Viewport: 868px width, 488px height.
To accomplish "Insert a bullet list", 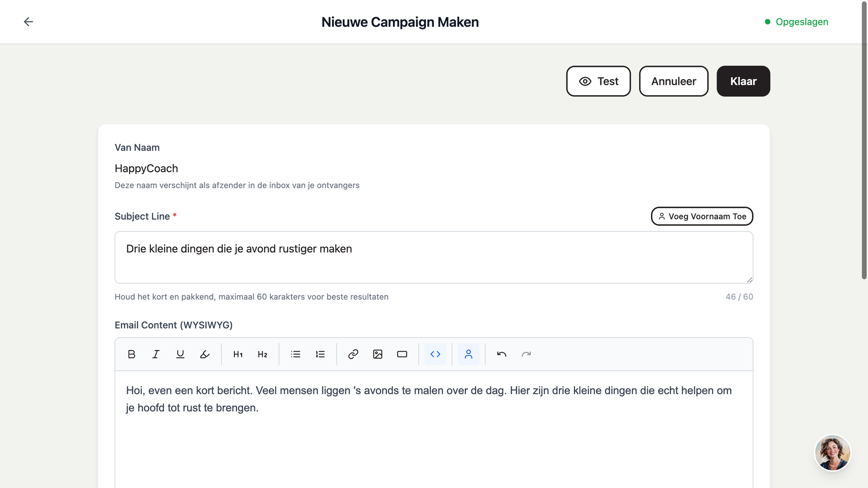I will coord(296,354).
